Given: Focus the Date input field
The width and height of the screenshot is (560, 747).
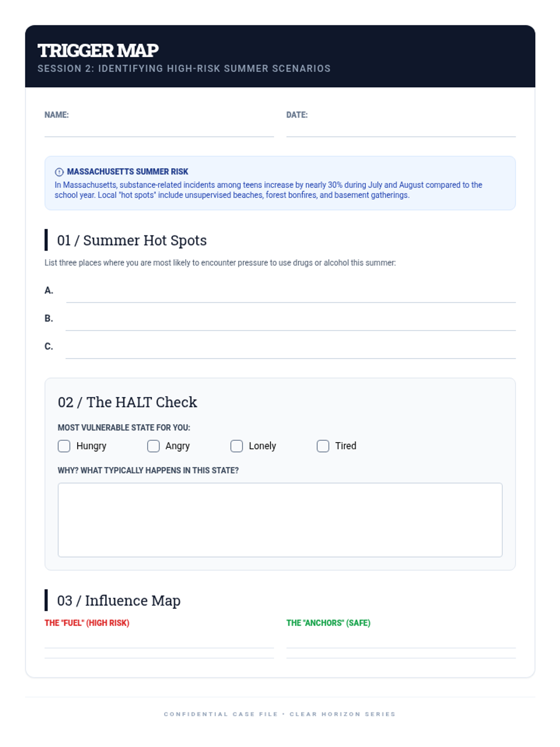Looking at the screenshot, I should pos(400,129).
